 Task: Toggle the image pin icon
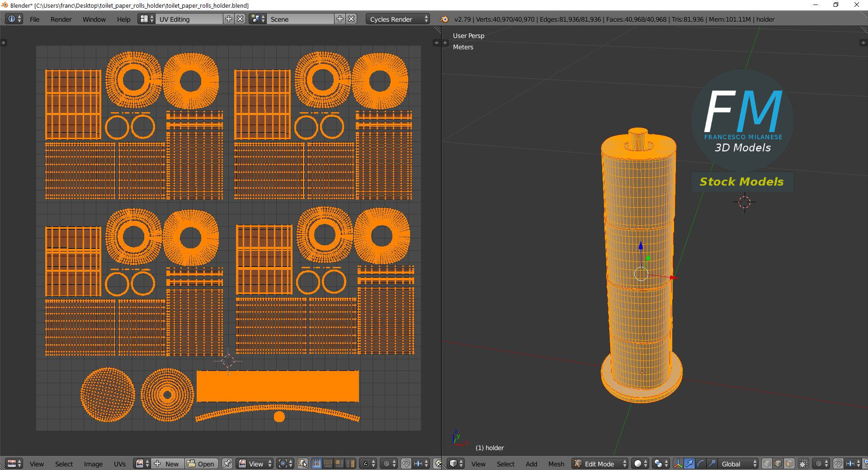(x=227, y=464)
